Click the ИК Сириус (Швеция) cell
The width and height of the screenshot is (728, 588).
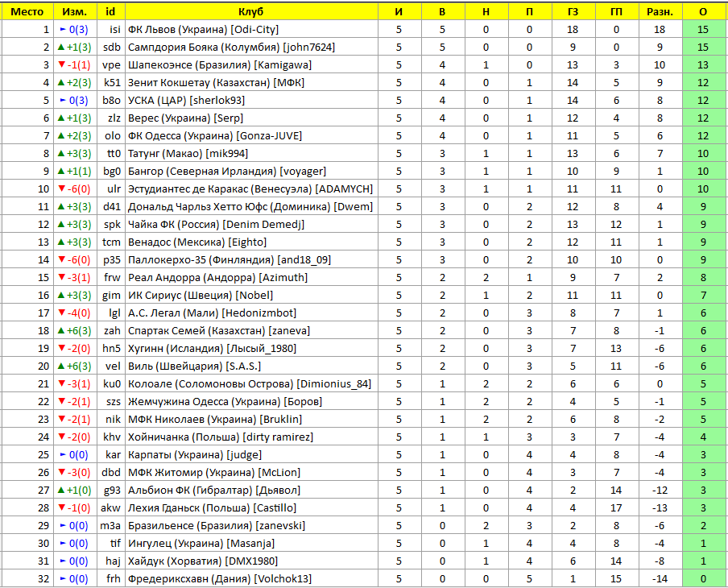pyautogui.click(x=251, y=296)
